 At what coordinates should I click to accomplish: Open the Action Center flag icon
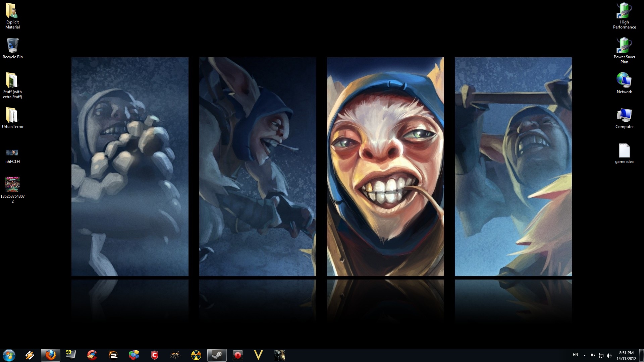[x=593, y=356]
